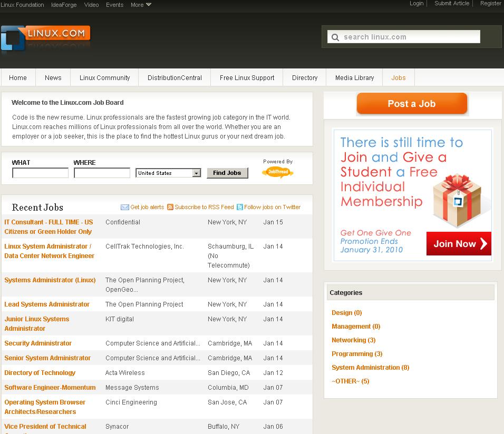Click the Find Jobs button
Screen dimensions: 504x434
click(227, 173)
